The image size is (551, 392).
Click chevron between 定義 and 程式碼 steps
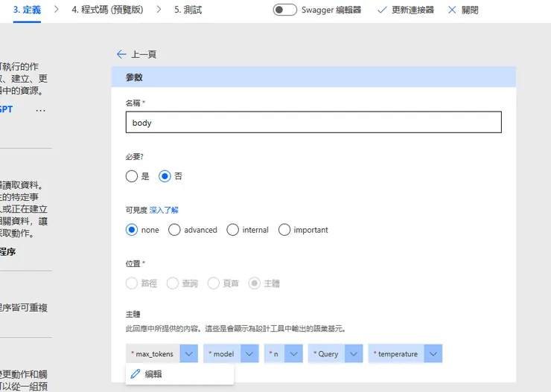57,10
